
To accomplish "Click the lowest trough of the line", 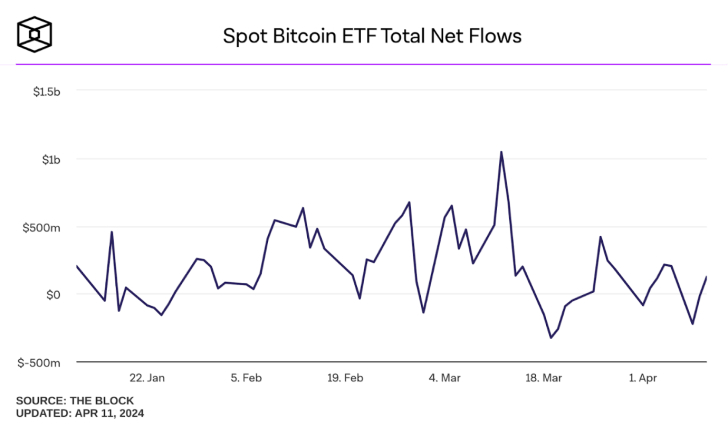I will (x=551, y=338).
